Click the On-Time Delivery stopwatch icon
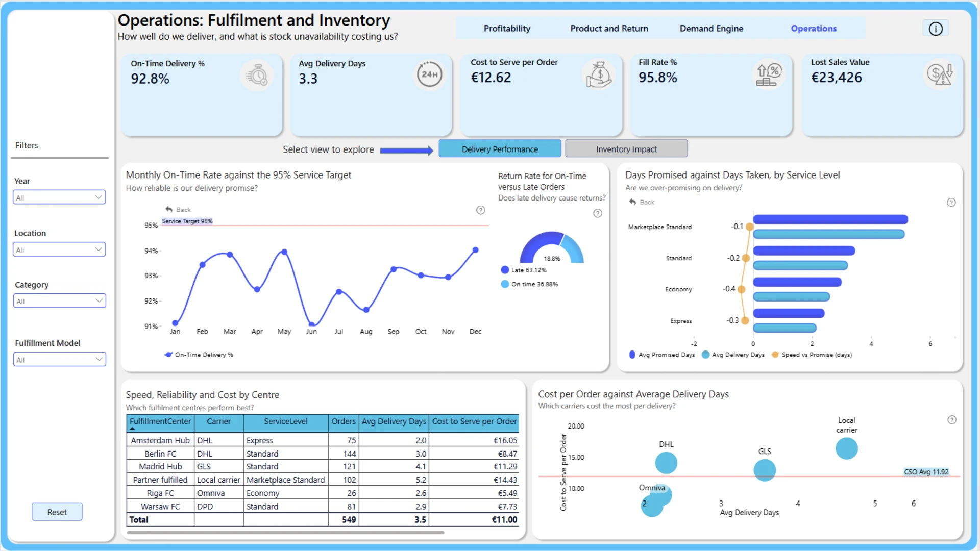Screen dimensions: 980x551 [257, 76]
